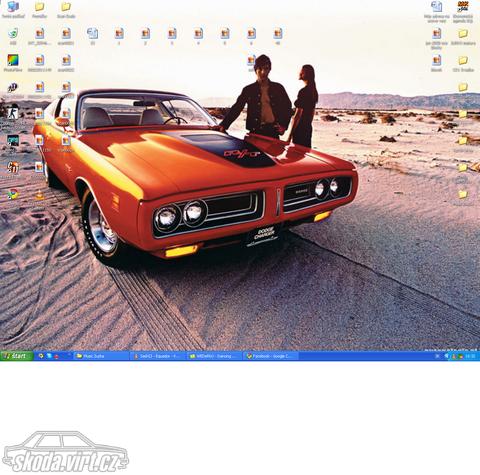
Task: Click the system tray clock
Action: pyautogui.click(x=470, y=356)
